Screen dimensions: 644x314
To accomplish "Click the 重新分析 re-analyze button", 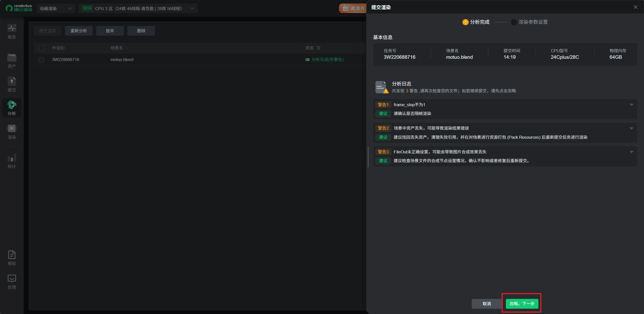I will (79, 31).
